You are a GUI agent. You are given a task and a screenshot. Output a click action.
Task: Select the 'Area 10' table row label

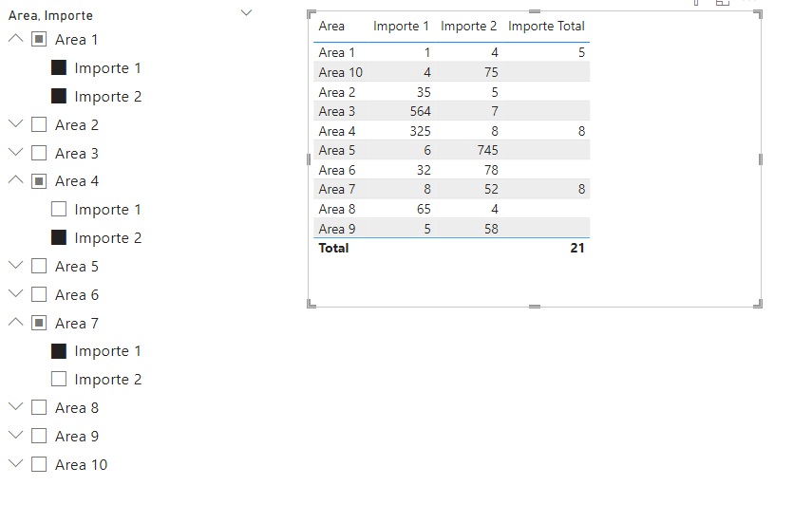pyautogui.click(x=340, y=72)
